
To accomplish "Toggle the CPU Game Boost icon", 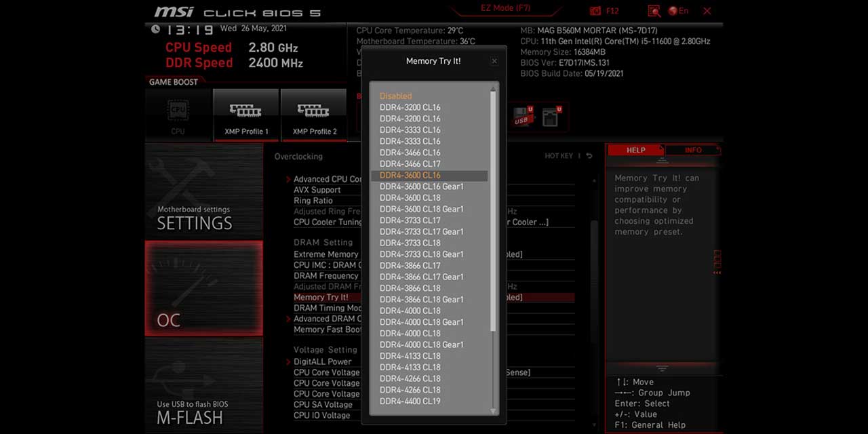I will tap(178, 115).
